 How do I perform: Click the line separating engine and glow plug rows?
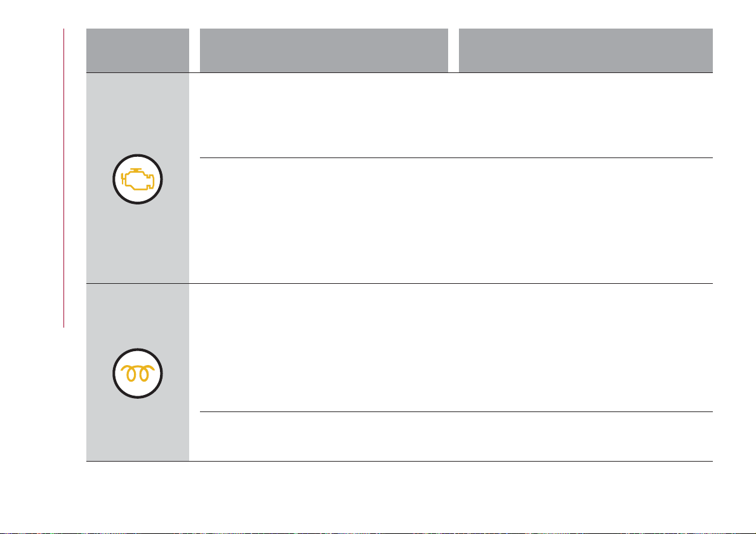tap(399, 284)
